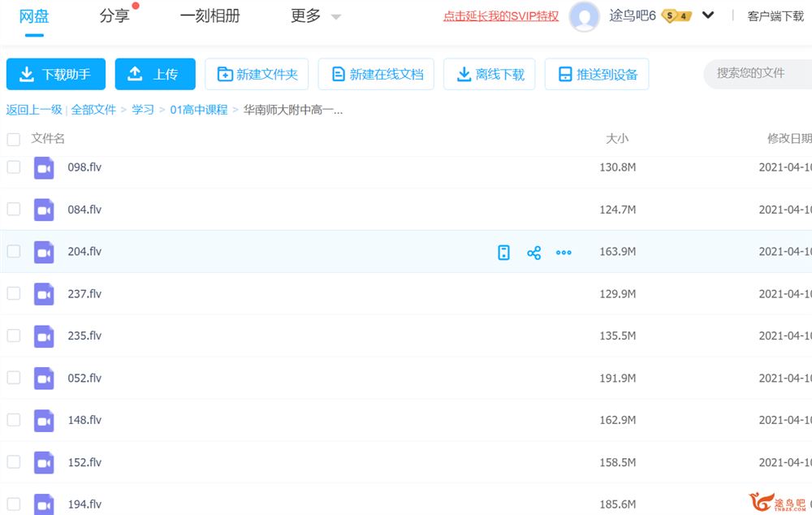The image size is (812, 515).
Task: Open file 148.flv
Action: click(84, 420)
